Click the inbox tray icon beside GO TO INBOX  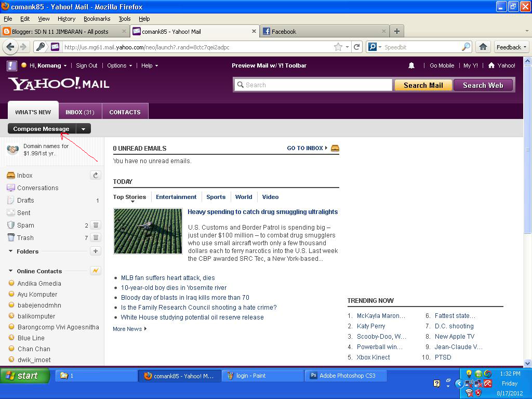335,148
